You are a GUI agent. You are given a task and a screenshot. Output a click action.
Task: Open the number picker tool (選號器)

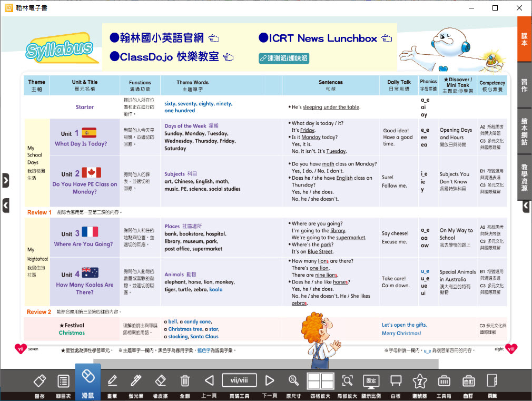click(x=420, y=381)
